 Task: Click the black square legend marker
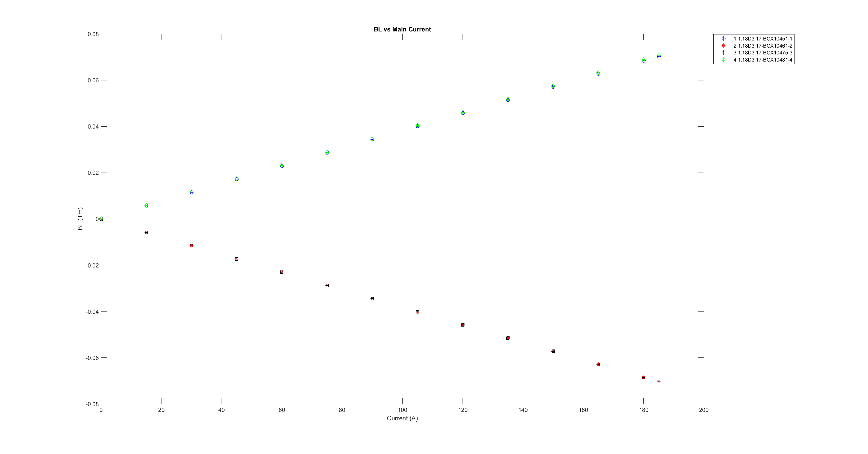[723, 53]
